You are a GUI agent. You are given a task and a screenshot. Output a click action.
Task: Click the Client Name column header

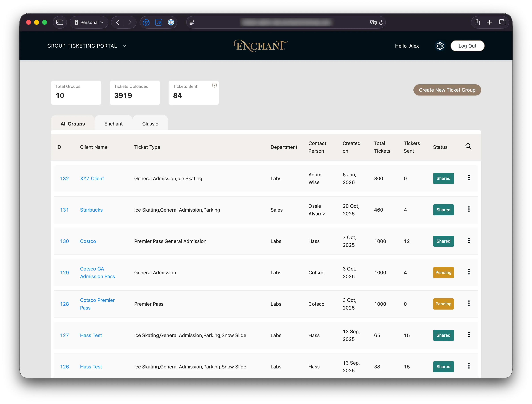(93, 147)
